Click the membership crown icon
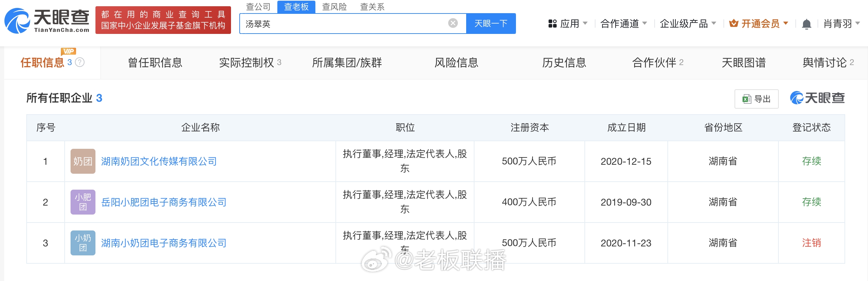 click(733, 24)
